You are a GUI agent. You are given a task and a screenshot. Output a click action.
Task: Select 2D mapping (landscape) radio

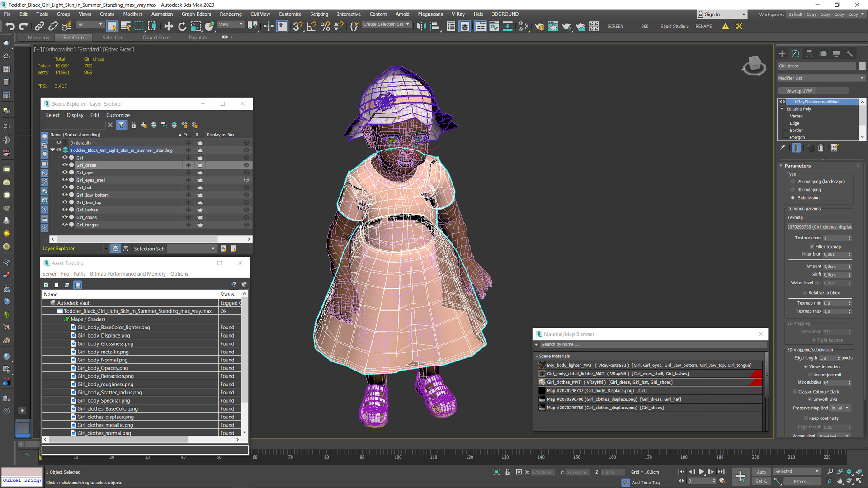pos(793,182)
